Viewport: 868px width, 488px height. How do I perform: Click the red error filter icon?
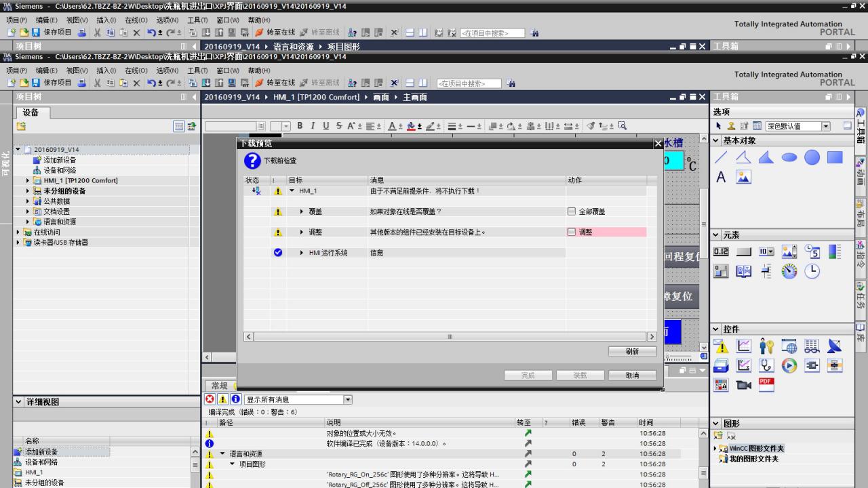click(210, 399)
